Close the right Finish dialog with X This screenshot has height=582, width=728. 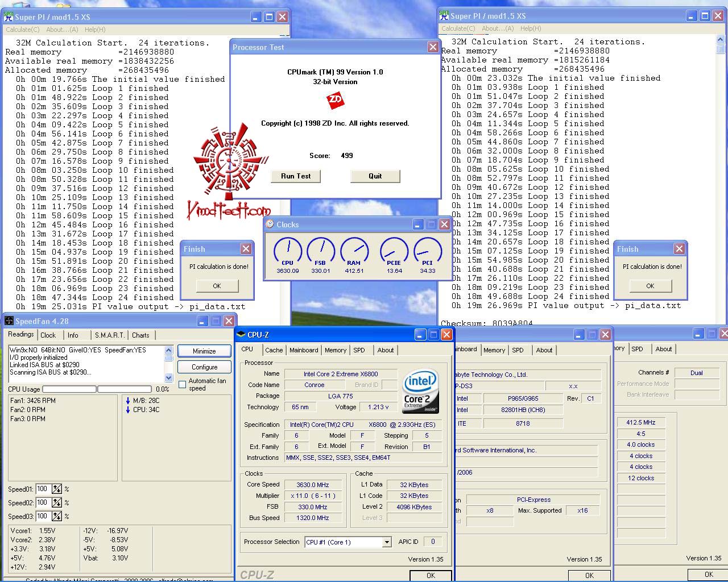tap(679, 249)
